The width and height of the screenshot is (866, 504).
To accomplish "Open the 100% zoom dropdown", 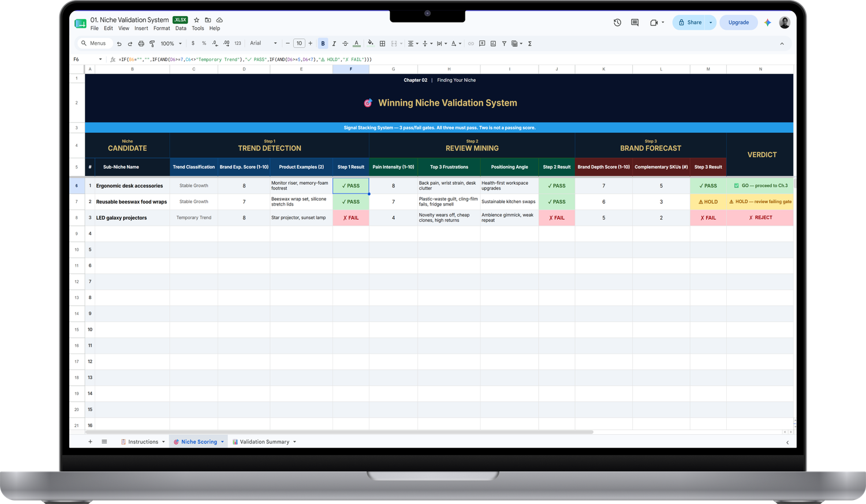I will click(171, 43).
